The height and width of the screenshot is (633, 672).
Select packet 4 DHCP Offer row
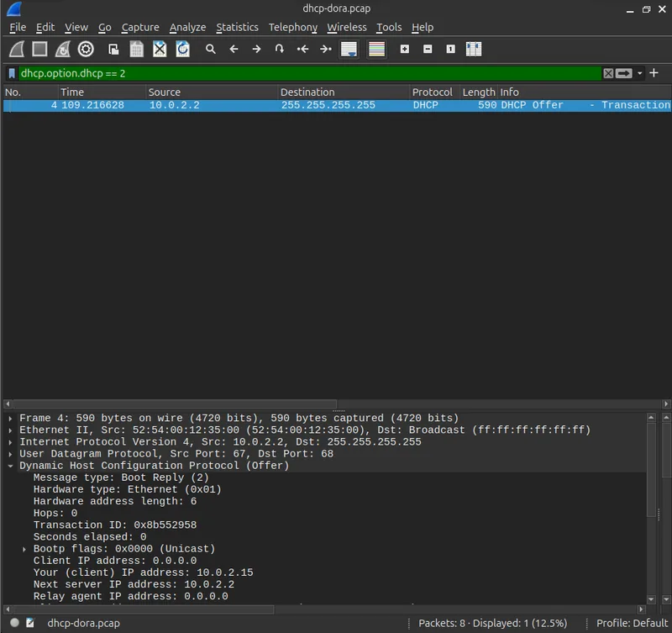point(337,106)
